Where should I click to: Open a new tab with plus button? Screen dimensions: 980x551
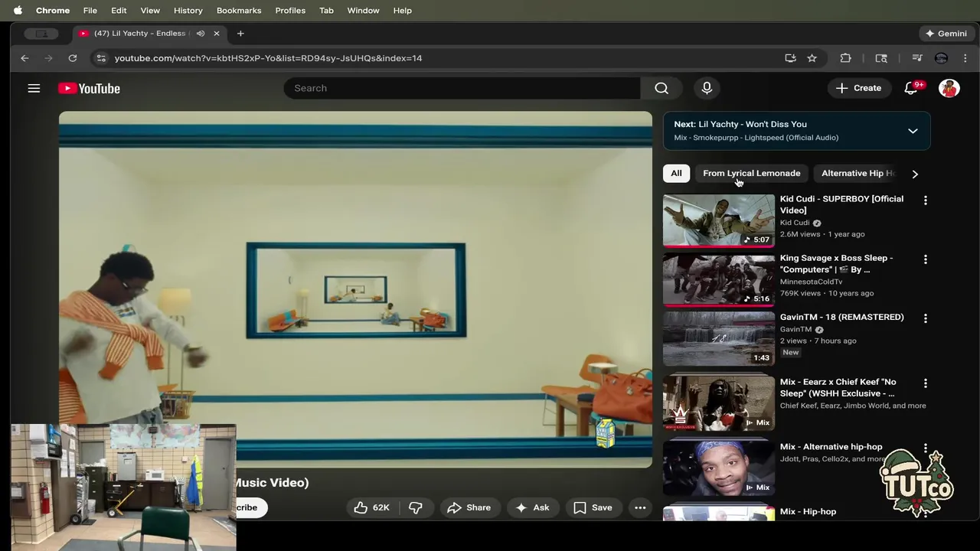pyautogui.click(x=240, y=34)
